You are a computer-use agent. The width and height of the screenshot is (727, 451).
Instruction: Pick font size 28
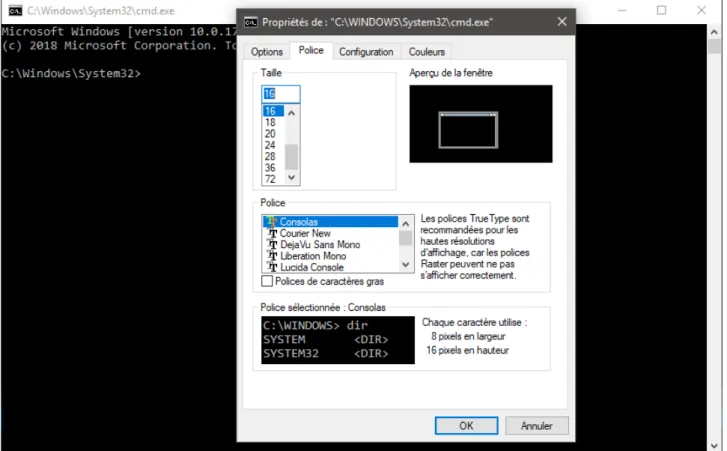coord(274,157)
